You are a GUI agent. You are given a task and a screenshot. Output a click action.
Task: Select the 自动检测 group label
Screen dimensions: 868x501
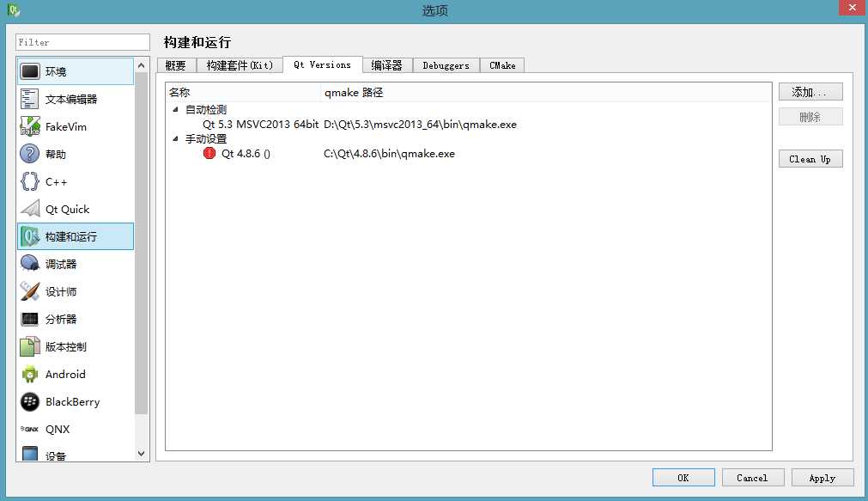pos(206,110)
